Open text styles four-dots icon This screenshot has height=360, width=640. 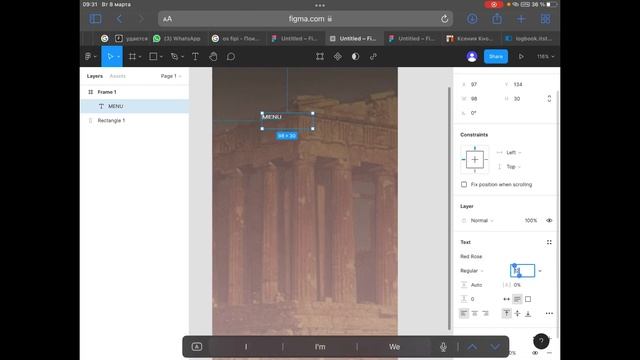(549, 242)
